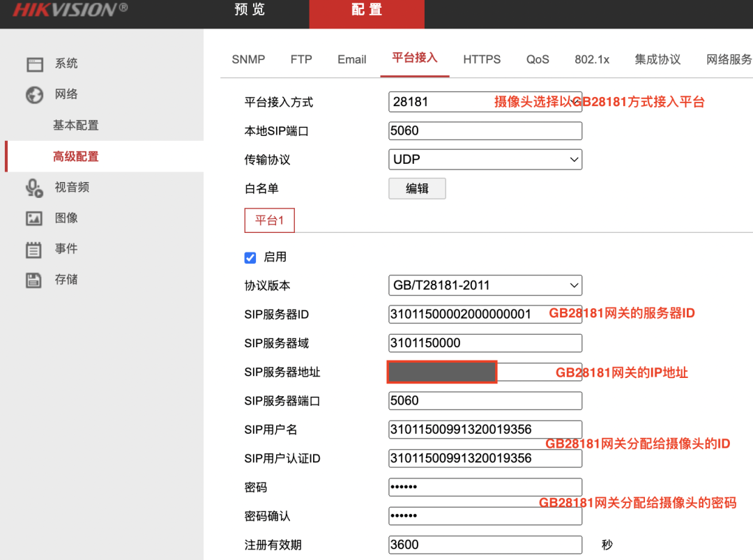Viewport: 753px width, 560px height.
Task: Click inside the 密码 password field
Action: pyautogui.click(x=485, y=487)
